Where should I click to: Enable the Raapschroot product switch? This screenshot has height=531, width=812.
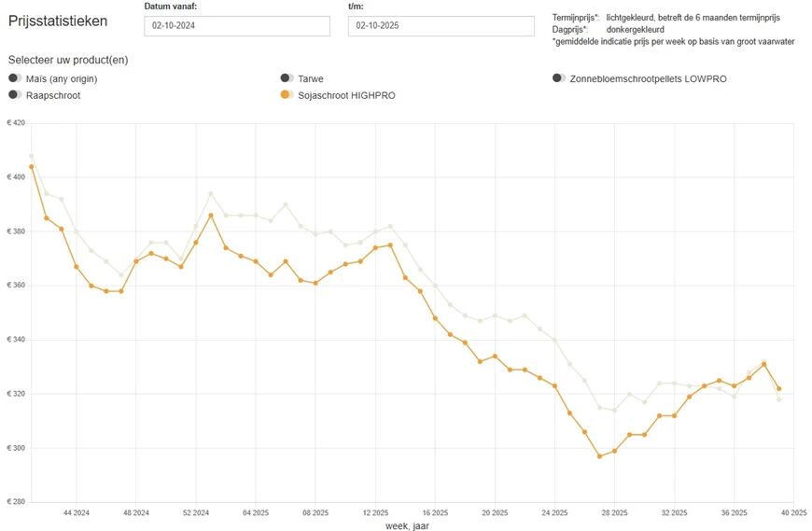[x=15, y=94]
